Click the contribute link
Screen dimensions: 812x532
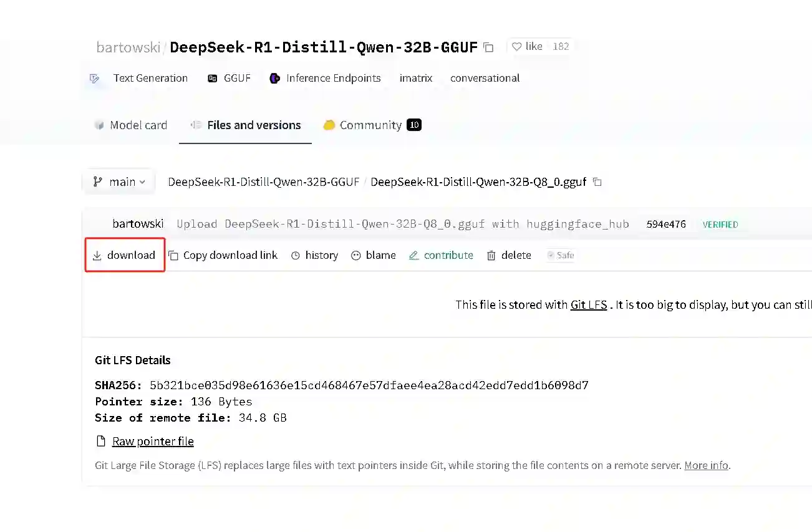448,255
